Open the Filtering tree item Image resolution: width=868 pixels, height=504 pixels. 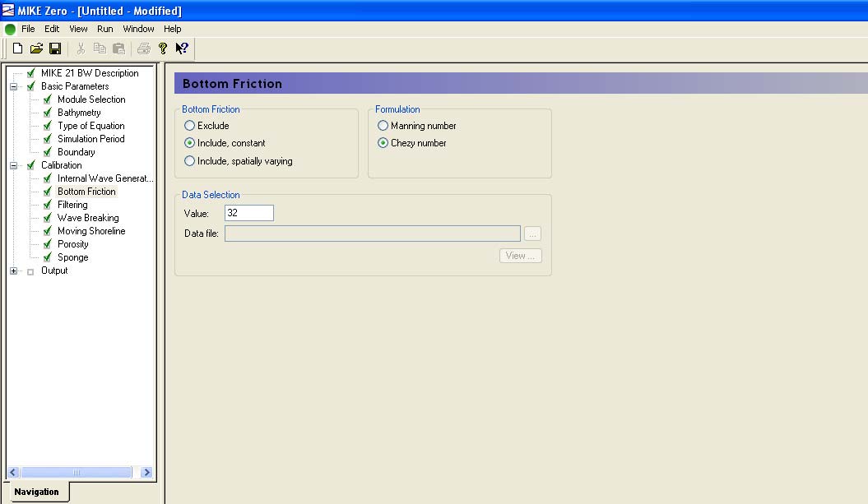72,205
